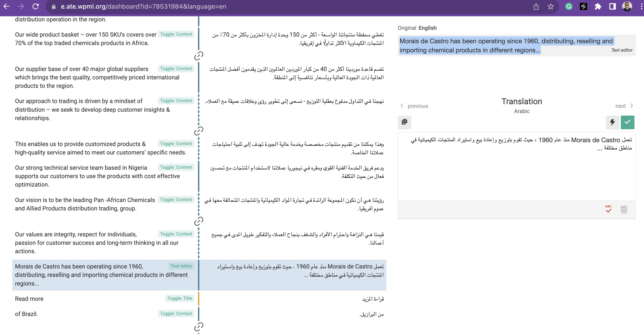Select 'Our supplier base' source sentence

point(97,77)
